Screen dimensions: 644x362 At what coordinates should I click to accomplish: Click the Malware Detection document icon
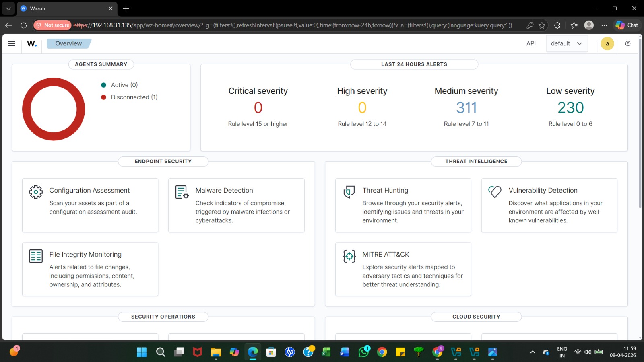click(182, 192)
